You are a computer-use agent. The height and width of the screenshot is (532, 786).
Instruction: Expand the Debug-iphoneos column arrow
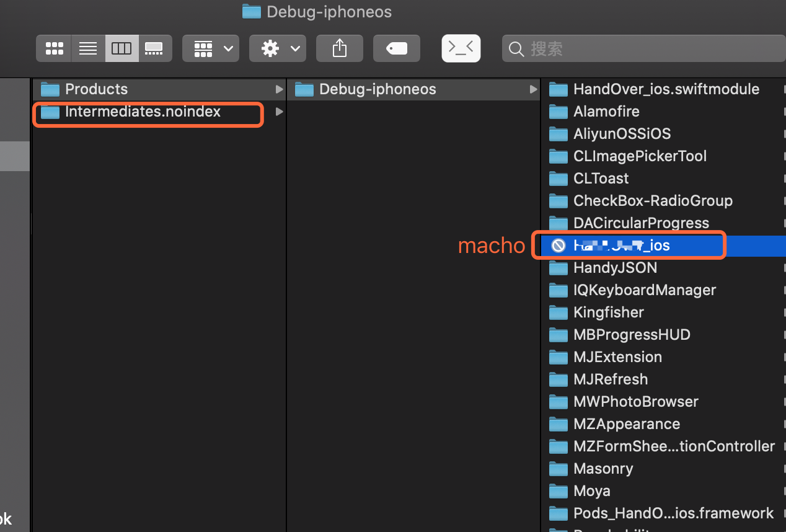533,89
